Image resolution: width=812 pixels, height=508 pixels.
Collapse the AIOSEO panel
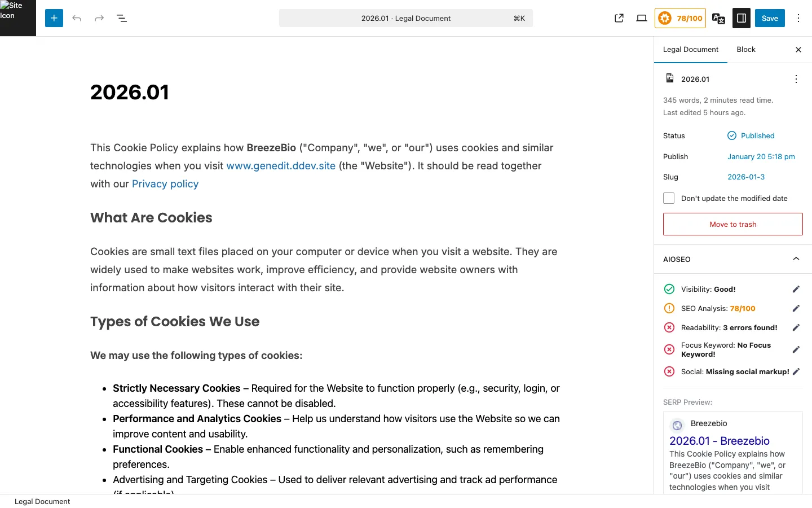tap(796, 259)
